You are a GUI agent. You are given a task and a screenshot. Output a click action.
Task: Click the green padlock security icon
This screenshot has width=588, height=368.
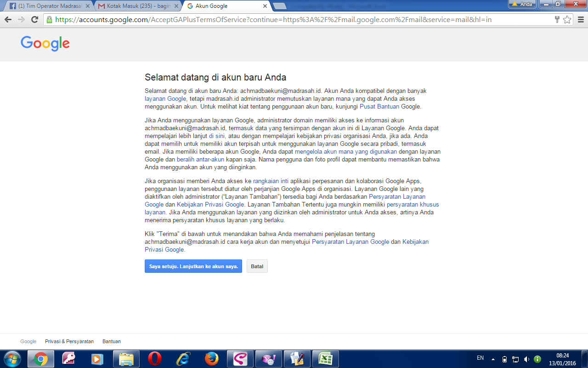pos(49,20)
